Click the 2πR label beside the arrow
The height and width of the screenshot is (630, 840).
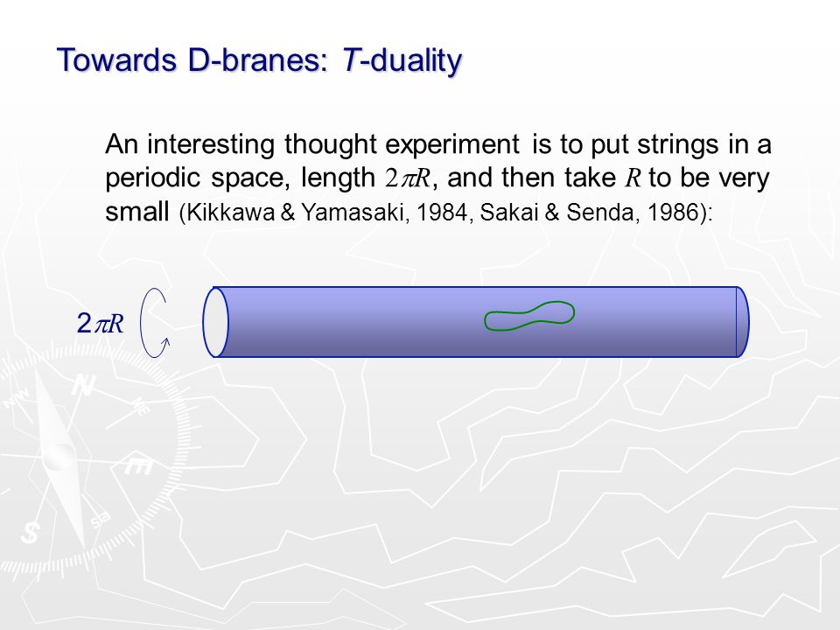(x=100, y=323)
